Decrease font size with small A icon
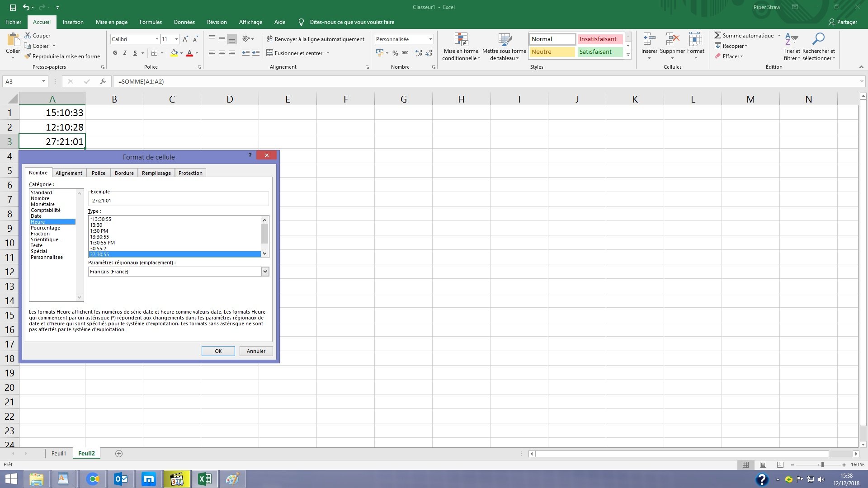Image resolution: width=868 pixels, height=488 pixels. 195,39
